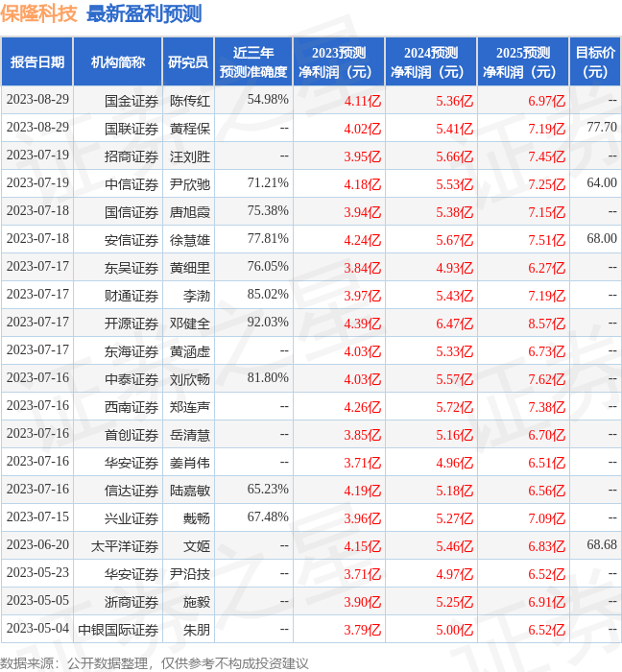This screenshot has width=622, height=672.
Task: Click the target price 77.70
Action: [602, 128]
